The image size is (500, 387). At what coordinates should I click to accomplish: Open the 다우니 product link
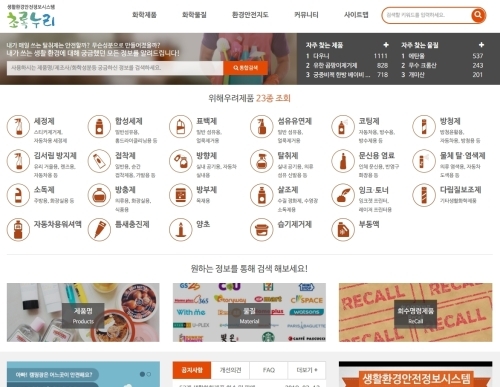click(x=322, y=56)
